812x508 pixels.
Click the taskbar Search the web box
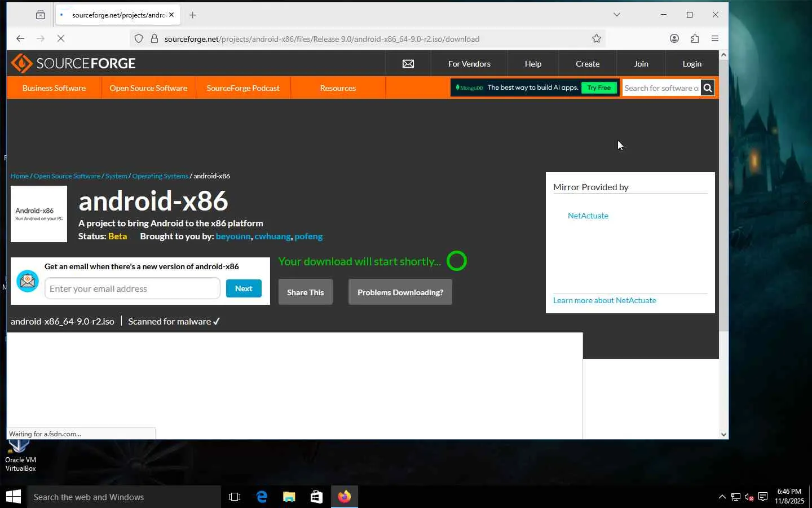(x=124, y=497)
